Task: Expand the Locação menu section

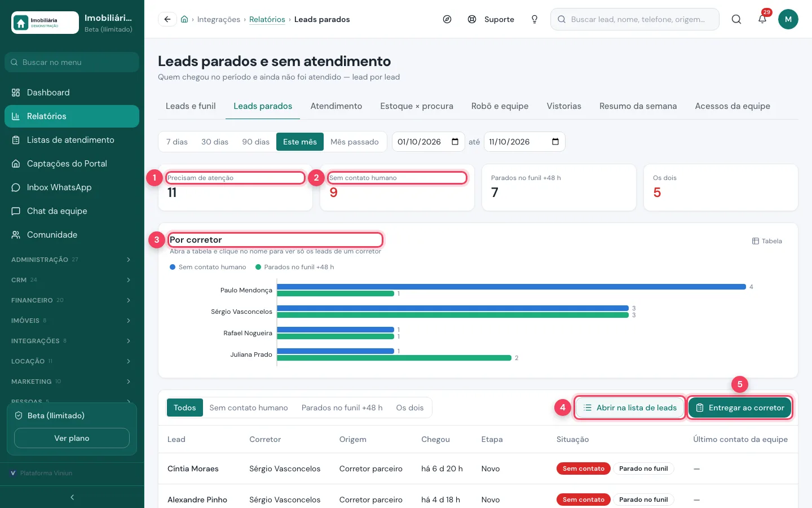Action: click(72, 361)
